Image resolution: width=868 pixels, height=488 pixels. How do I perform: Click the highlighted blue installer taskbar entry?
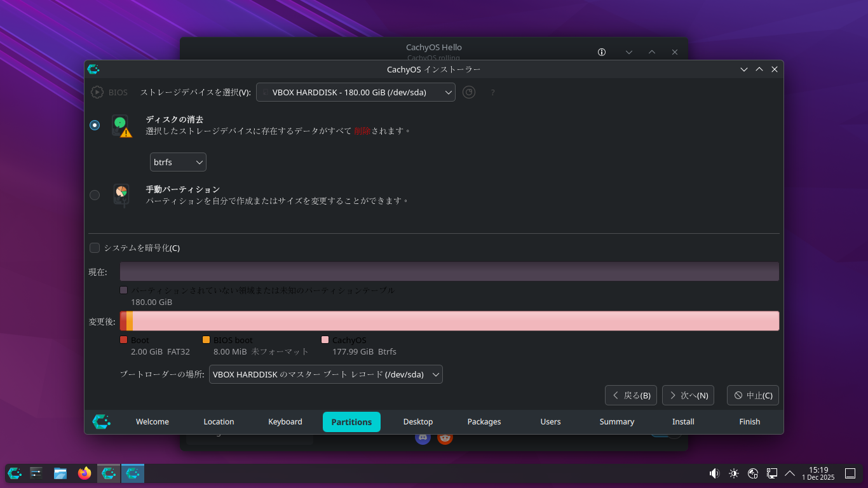click(133, 473)
